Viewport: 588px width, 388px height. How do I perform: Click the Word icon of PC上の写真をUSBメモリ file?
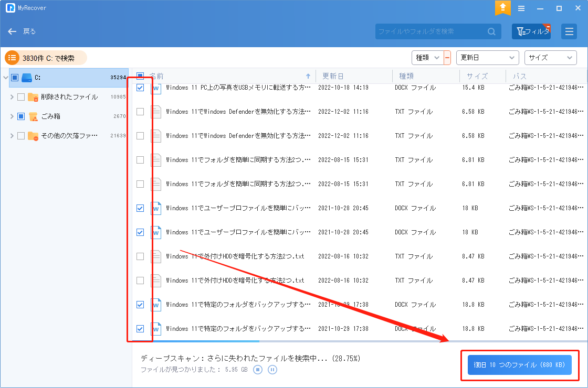(x=156, y=89)
